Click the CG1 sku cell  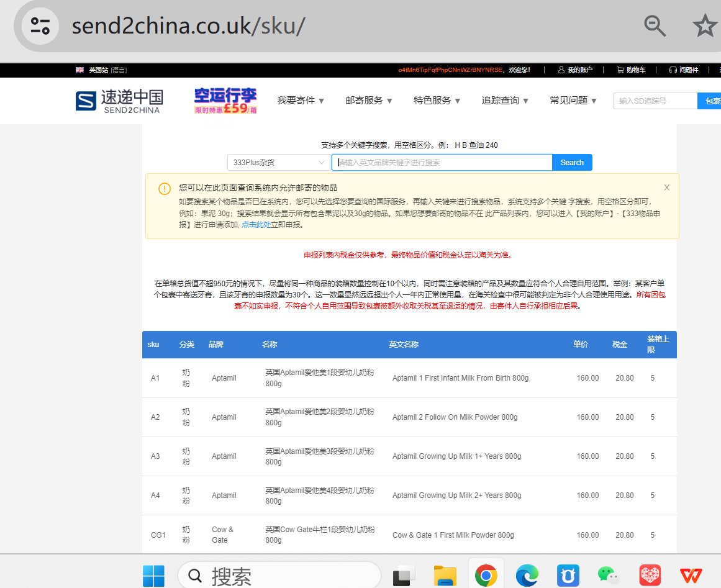click(158, 535)
